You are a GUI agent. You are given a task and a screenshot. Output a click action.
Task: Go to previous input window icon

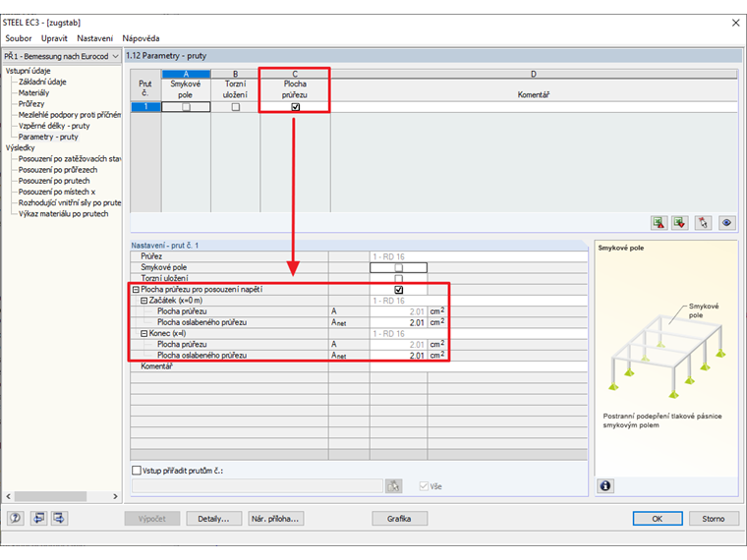coord(38,518)
